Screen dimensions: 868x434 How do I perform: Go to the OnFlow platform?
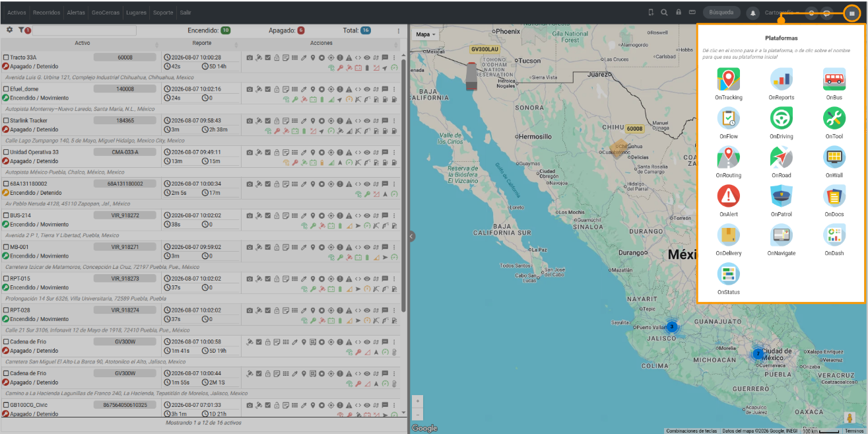728,118
